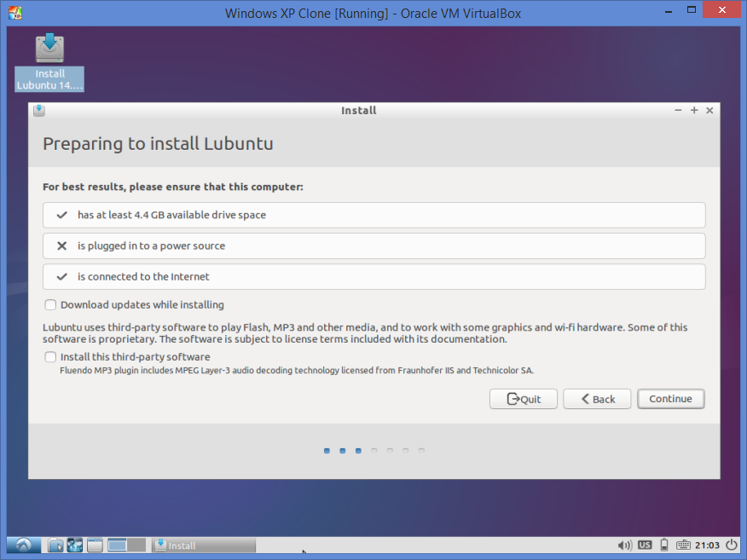Viewport: 747px width, 560px height.
Task: Open the installer window menu icon
Action: click(x=39, y=111)
